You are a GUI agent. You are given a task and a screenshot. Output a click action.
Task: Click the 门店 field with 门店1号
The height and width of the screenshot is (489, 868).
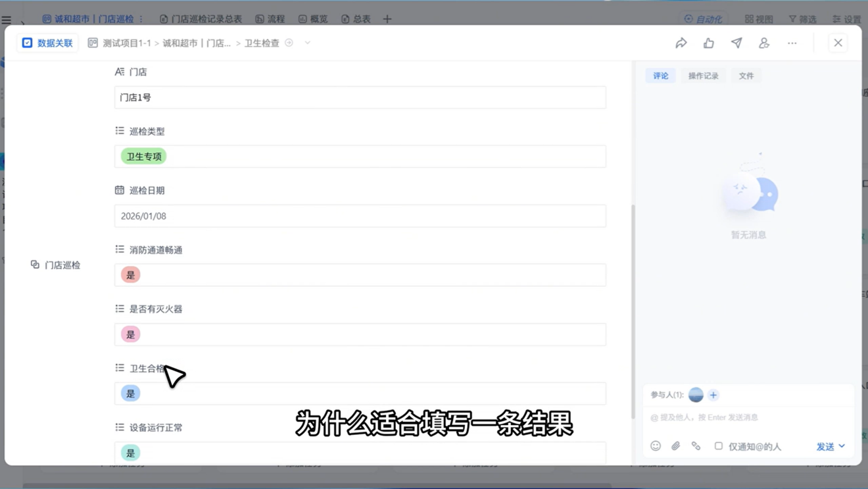[360, 97]
